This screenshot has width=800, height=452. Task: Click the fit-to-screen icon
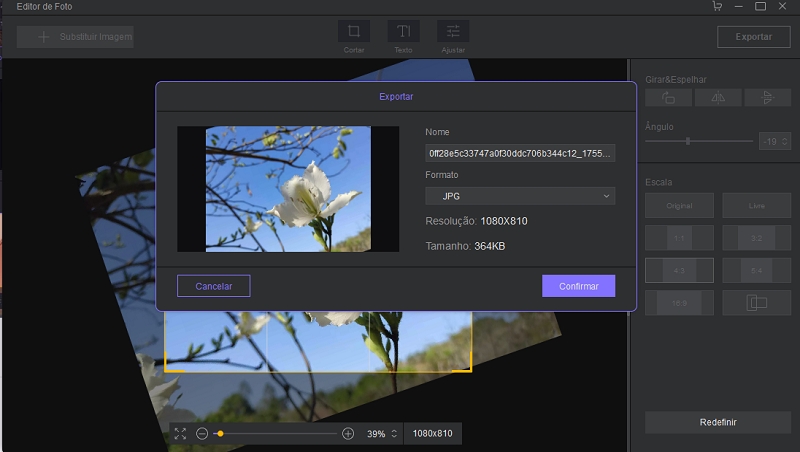pos(180,434)
